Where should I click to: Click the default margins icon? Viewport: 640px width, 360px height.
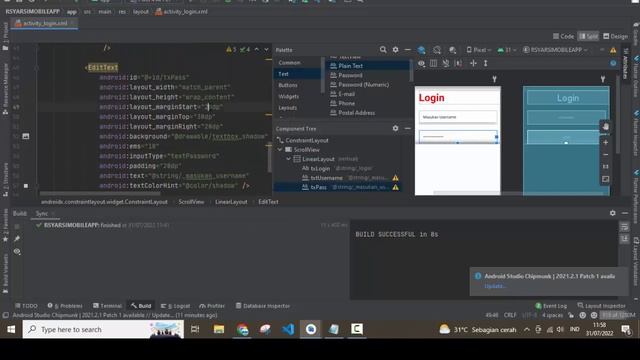coord(458,63)
